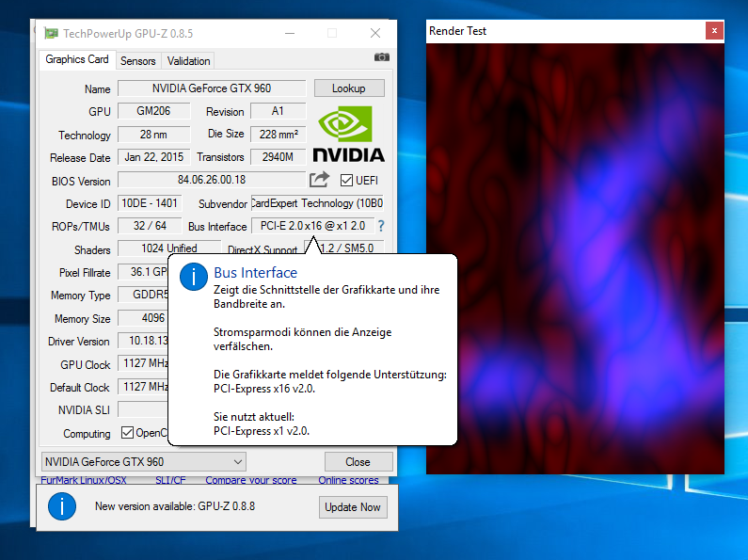
Task: Switch to the Sensors tab
Action: pyautogui.click(x=138, y=61)
